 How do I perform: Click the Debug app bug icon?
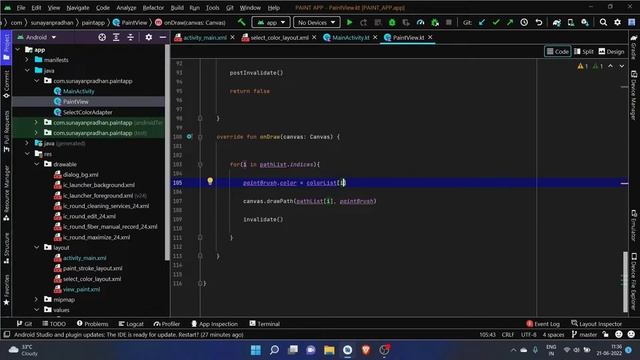pos(392,22)
